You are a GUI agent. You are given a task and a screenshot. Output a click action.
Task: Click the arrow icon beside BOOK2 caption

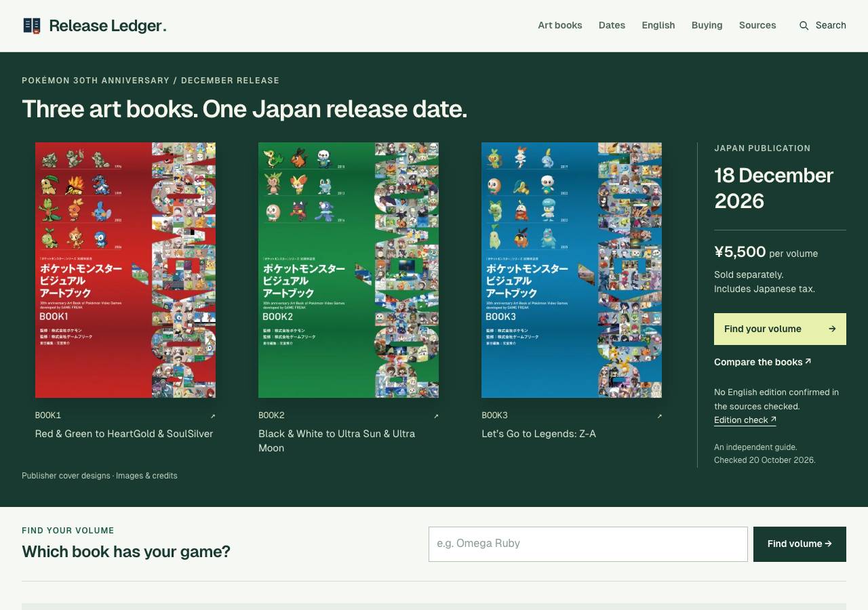[x=436, y=416]
